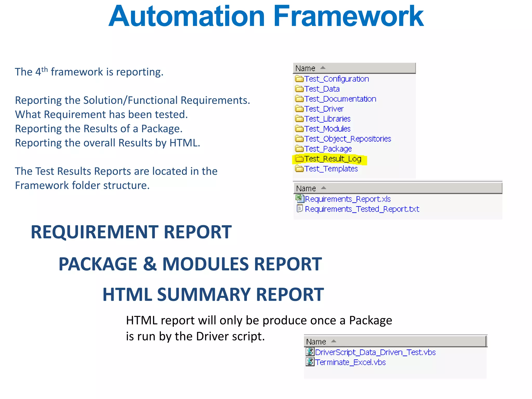Open the highlighted Test_Result_Log folder icon
532x399 pixels.
[299, 158]
